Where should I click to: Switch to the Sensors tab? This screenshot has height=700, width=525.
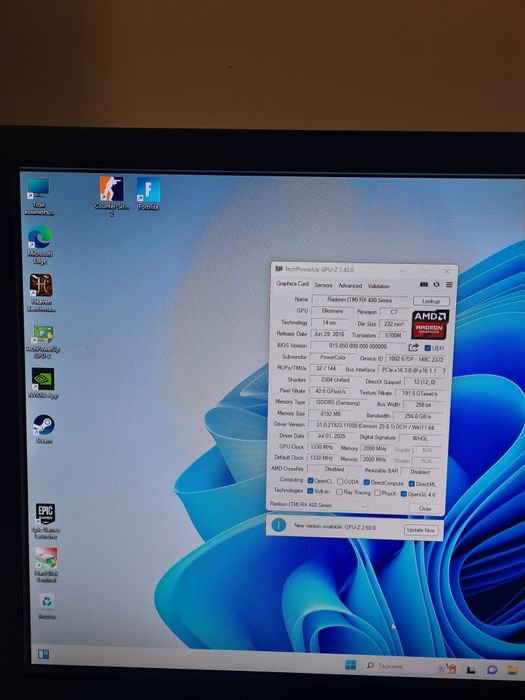tap(323, 285)
